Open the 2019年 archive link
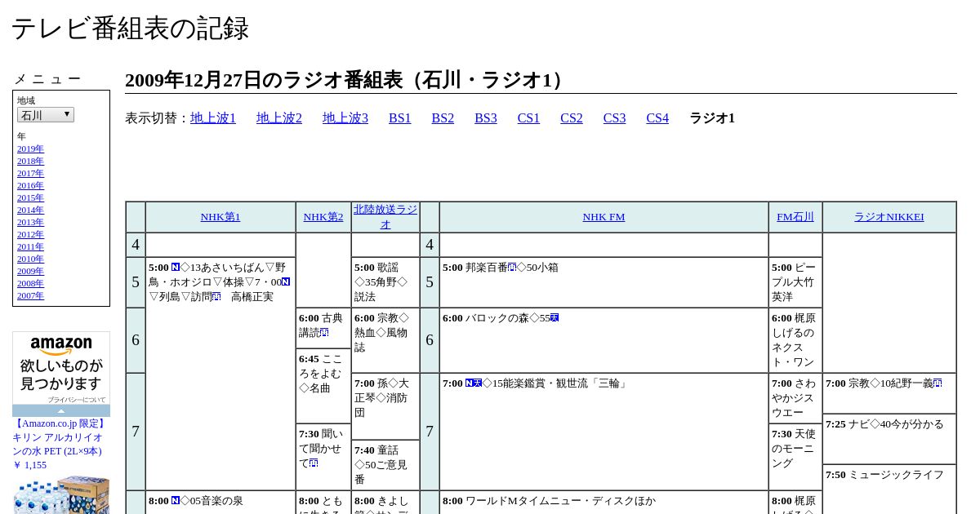 coord(30,148)
